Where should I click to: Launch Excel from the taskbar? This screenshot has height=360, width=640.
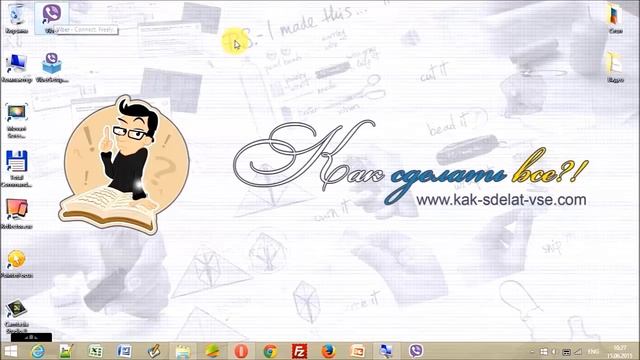tap(95, 351)
